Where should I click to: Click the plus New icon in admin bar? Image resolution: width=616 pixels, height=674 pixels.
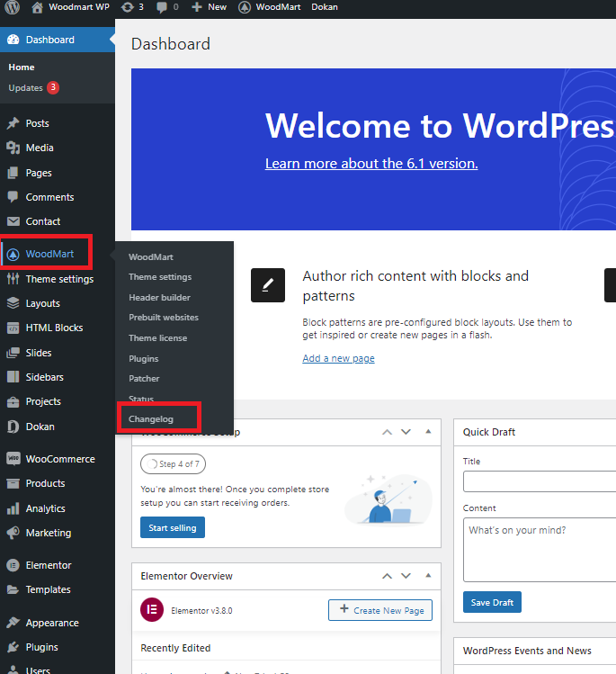point(197,7)
